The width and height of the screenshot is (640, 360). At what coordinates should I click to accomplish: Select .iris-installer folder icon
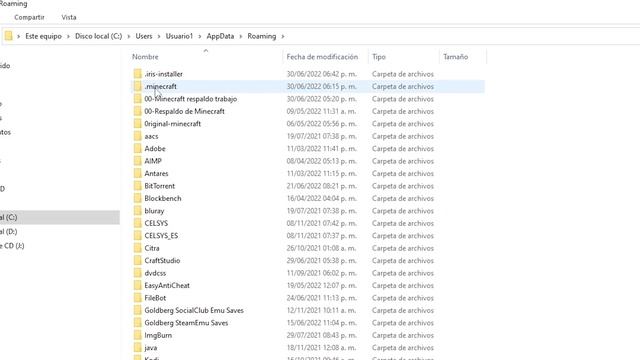[x=138, y=74]
